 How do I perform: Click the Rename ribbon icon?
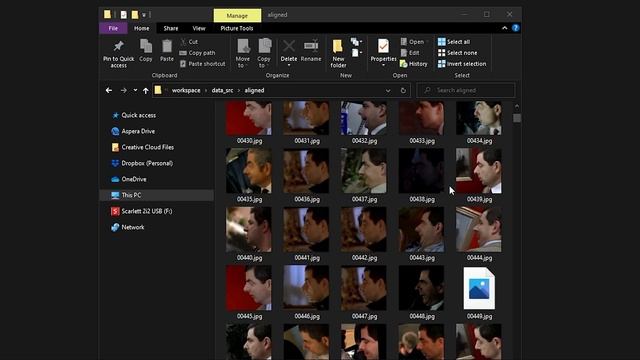coord(311,51)
